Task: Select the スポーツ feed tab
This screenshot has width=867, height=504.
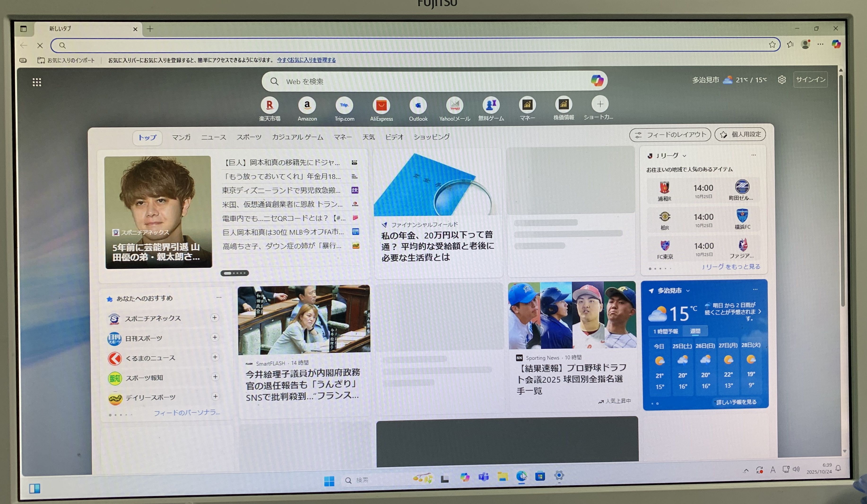Action: coord(249,137)
